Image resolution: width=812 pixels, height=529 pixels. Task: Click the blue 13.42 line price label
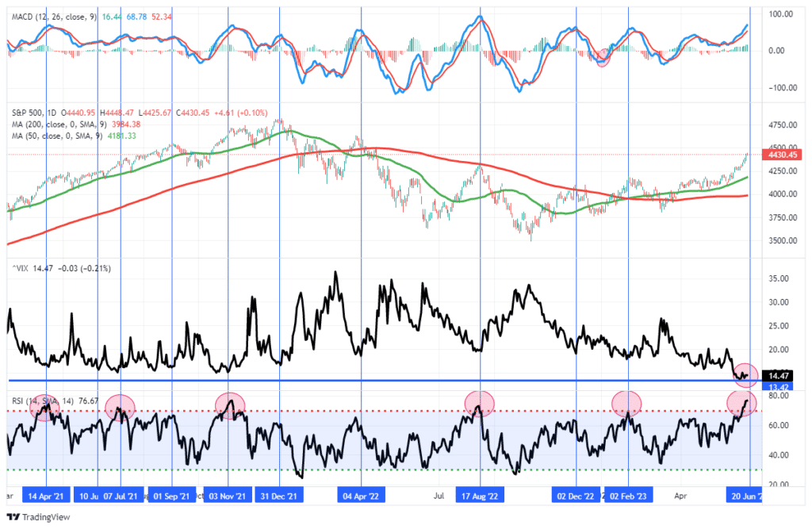(x=779, y=387)
